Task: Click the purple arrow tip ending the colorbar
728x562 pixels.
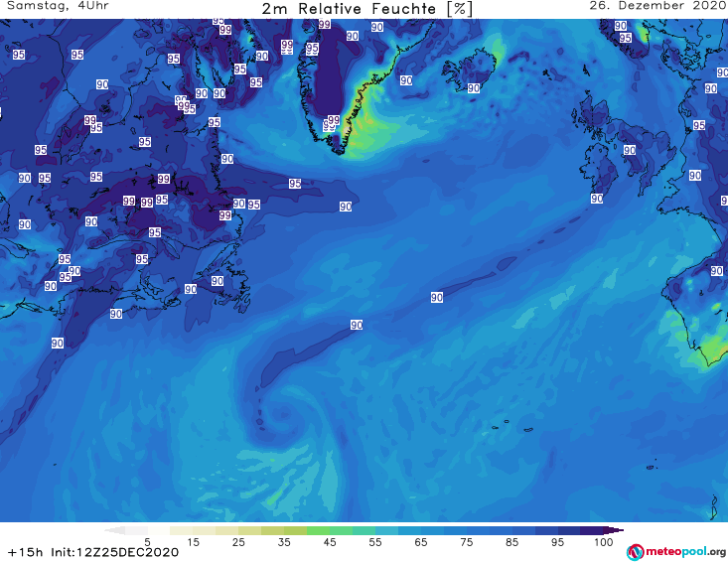Action: (x=614, y=530)
